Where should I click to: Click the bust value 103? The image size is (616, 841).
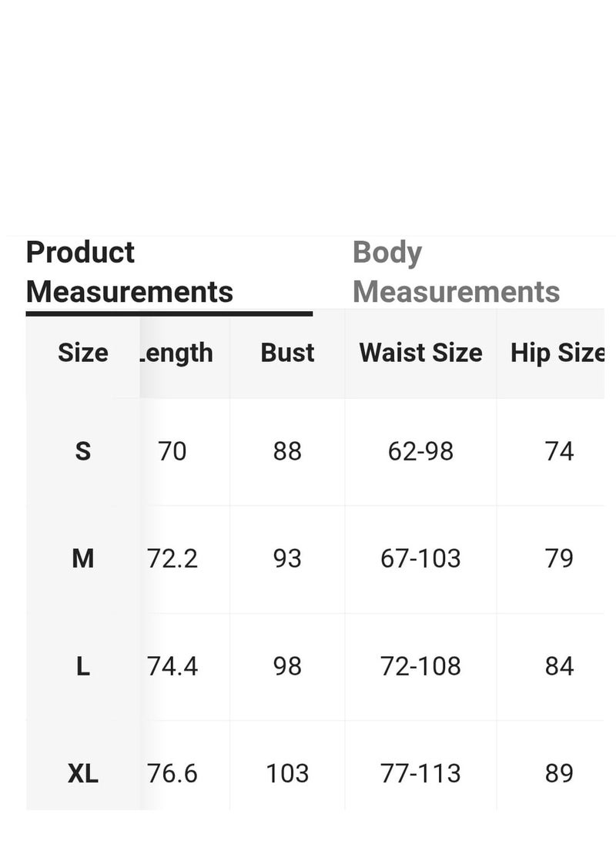287,773
